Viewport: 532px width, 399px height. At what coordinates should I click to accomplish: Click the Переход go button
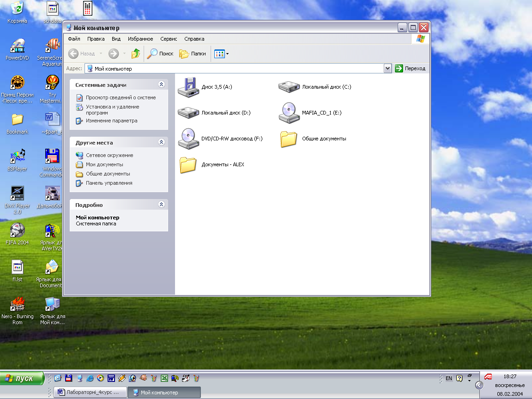[x=410, y=68]
